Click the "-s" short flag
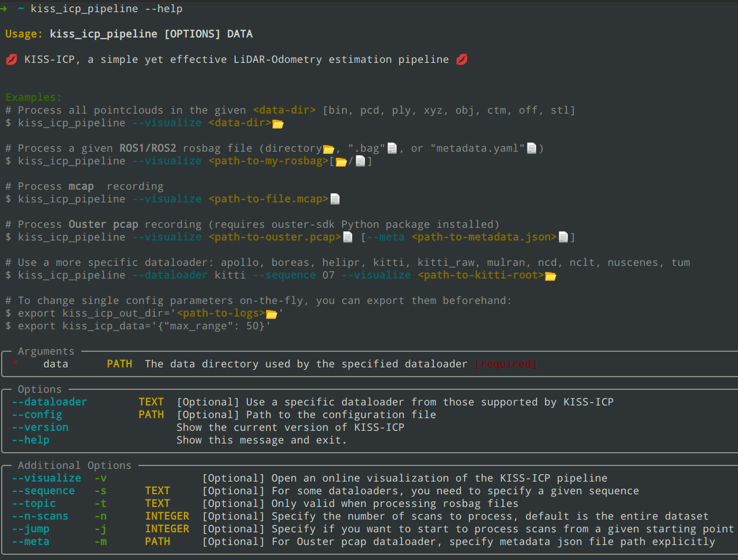Image resolution: width=738 pixels, height=560 pixels. coord(100,491)
